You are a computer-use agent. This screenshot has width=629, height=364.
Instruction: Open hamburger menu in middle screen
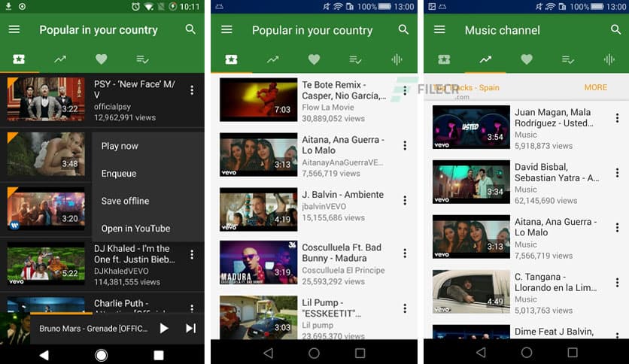226,29
